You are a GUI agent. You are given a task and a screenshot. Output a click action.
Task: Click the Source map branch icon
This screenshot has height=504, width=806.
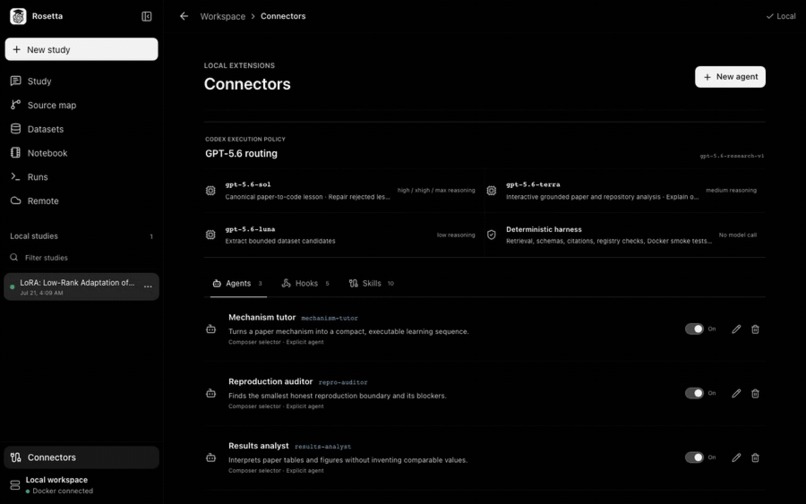(16, 105)
